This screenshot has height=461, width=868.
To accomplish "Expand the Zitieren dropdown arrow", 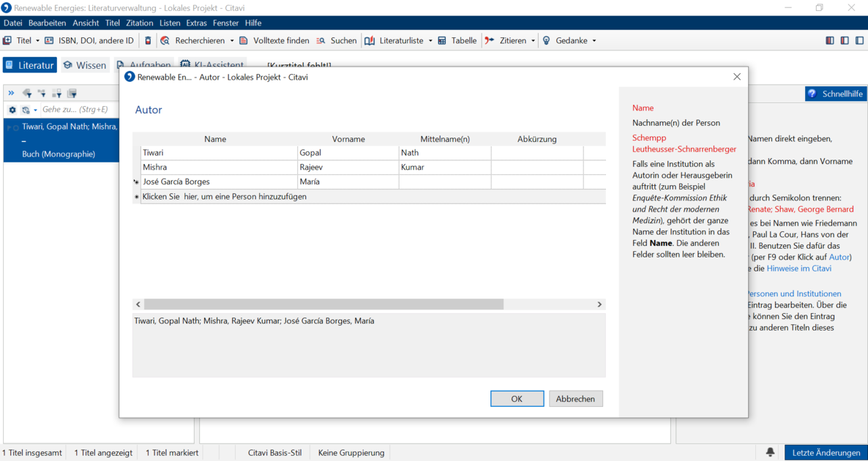I will coord(533,40).
